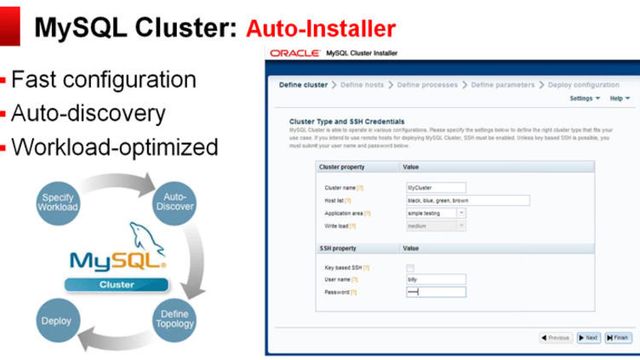Open the Write load combo box
This screenshot has width=640, height=360.
pos(436,226)
